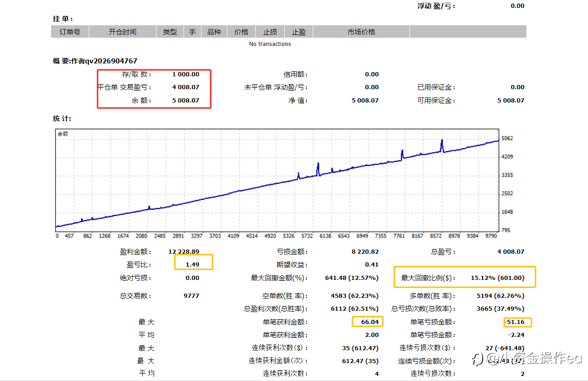Screen dimensions: 588x381
Task: Click the 价格 column header
Action: click(242, 32)
